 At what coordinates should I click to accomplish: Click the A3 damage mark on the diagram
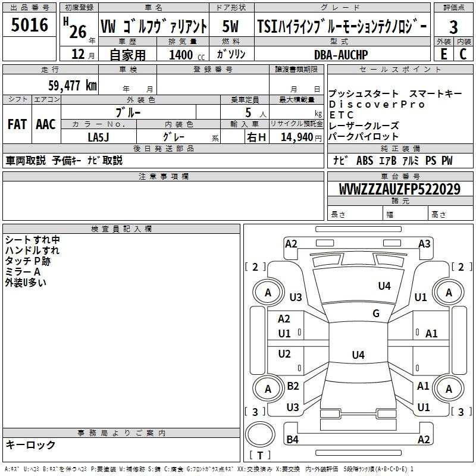[424, 243]
